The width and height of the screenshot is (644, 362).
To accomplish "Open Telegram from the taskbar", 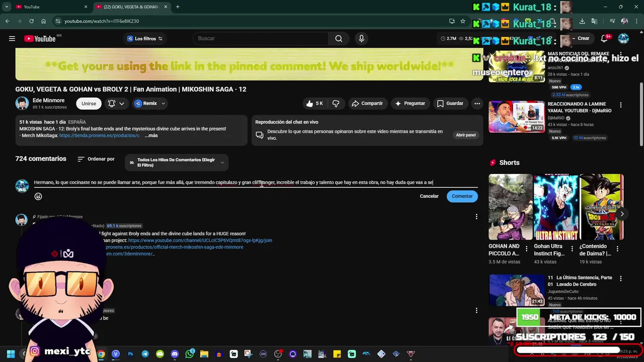I will tap(145, 354).
